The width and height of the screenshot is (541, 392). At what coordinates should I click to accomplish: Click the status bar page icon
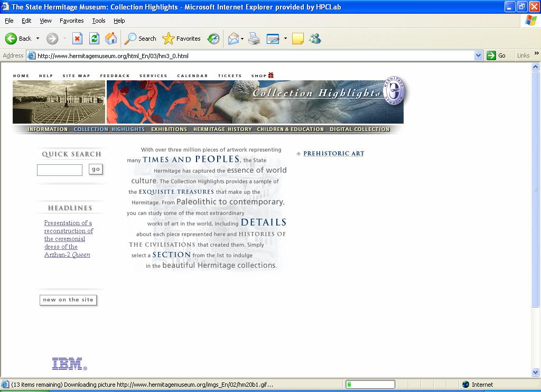[5, 385]
